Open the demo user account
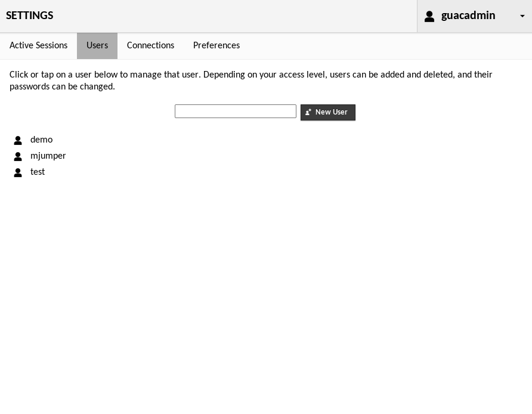 pyautogui.click(x=41, y=140)
